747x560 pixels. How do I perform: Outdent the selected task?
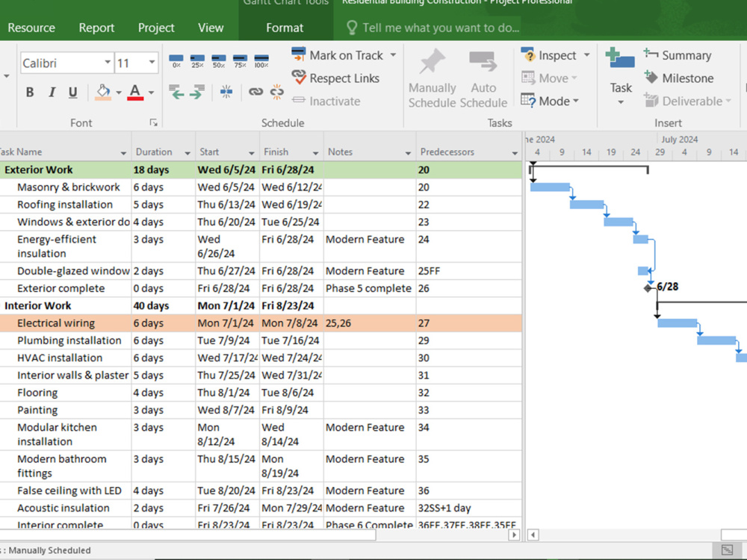click(x=176, y=91)
